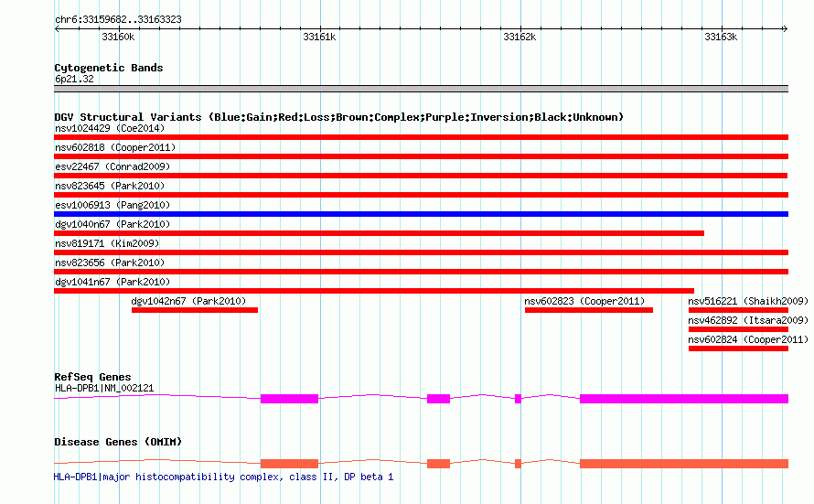Select the gray 6p21.32 cytogenetic band bar

pos(421,89)
